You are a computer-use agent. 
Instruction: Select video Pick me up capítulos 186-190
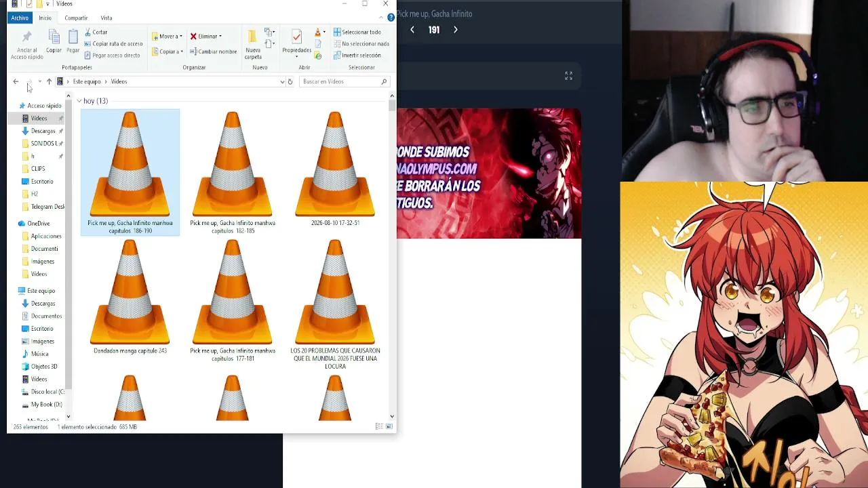pos(130,172)
